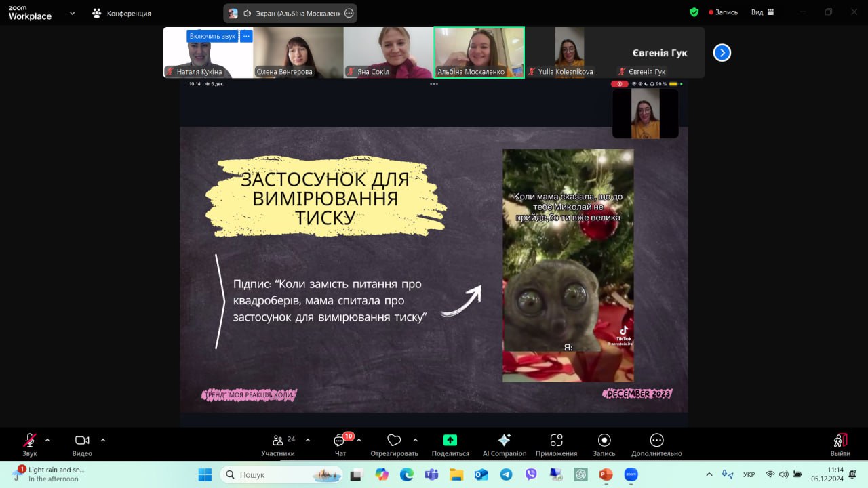Image resolution: width=868 pixels, height=488 pixels.
Task: Open the notification bell in system tray
Action: pos(852,474)
